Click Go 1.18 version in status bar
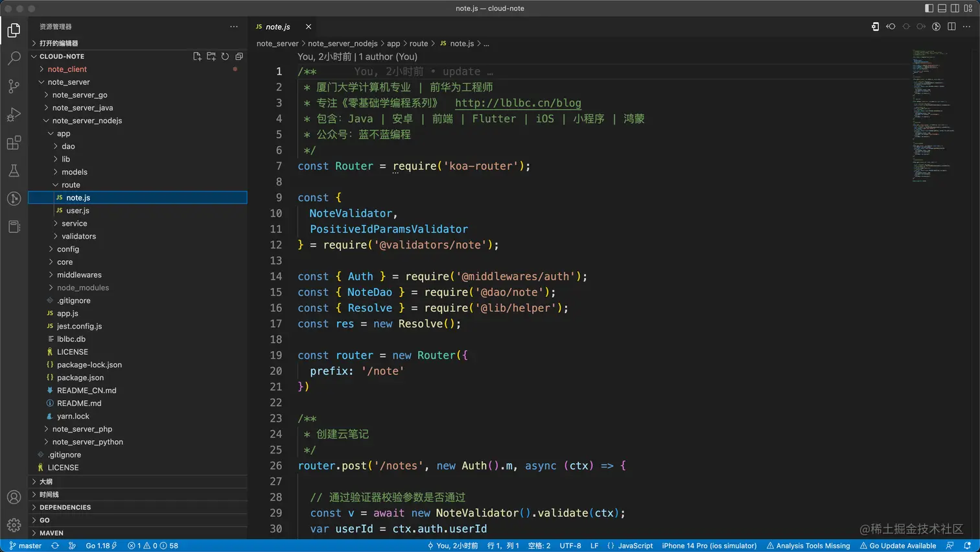Viewport: 980px width, 552px height. 102,546
